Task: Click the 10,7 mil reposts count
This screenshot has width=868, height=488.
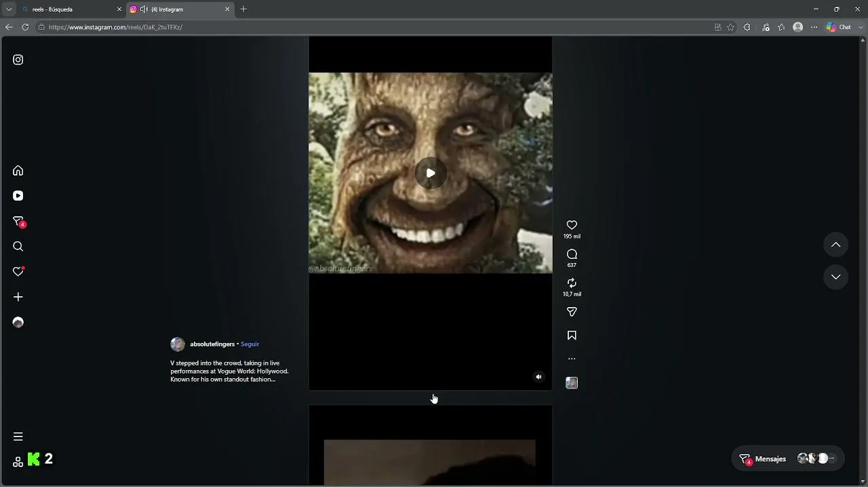Action: [x=572, y=294]
